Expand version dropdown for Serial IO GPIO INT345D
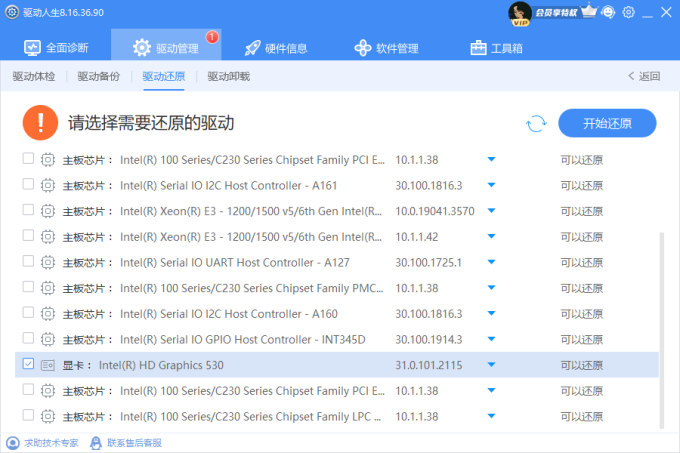680x453 pixels. [x=491, y=339]
